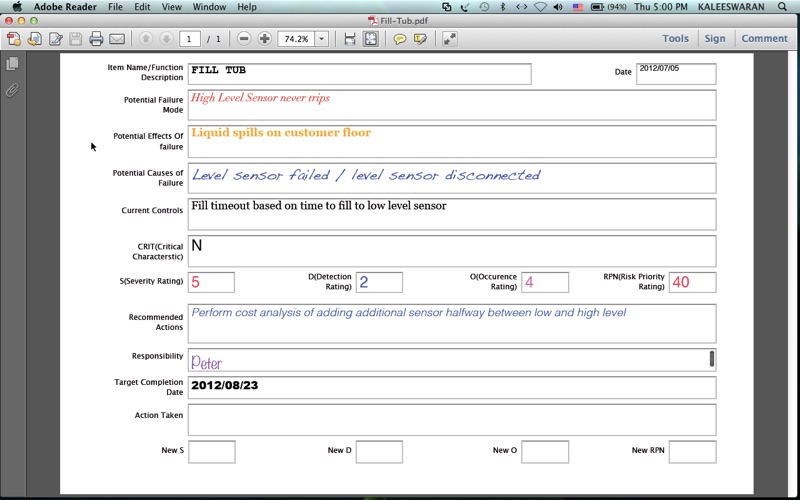Click the Responsibility field scrollbar handle

pos(712,359)
